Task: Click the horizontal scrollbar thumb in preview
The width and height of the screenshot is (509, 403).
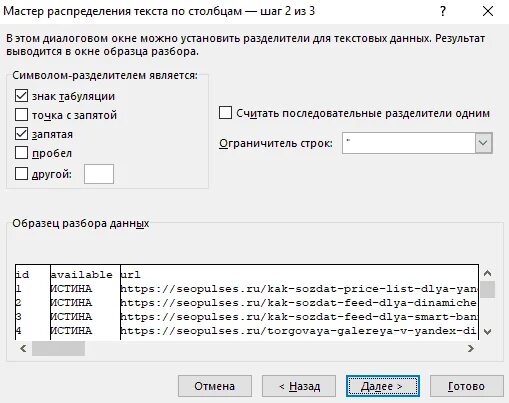Action: click(58, 349)
